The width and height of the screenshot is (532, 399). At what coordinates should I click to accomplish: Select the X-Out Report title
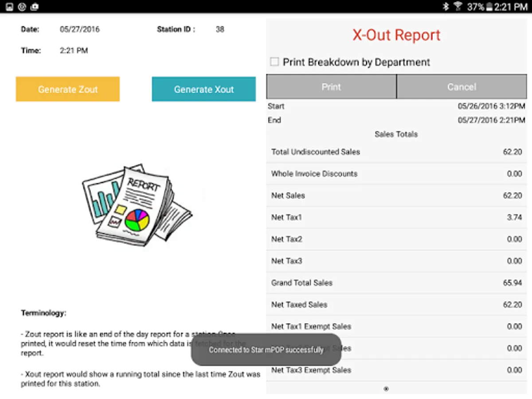[396, 35]
